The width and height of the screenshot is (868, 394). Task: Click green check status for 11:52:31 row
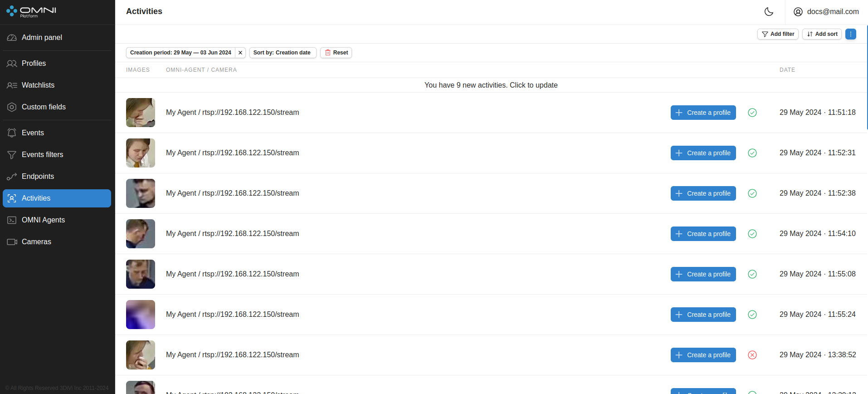752,153
